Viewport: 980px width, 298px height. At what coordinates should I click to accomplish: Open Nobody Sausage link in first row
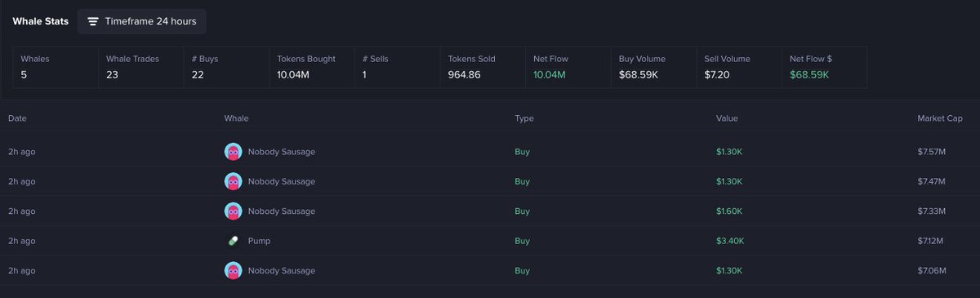pos(281,152)
